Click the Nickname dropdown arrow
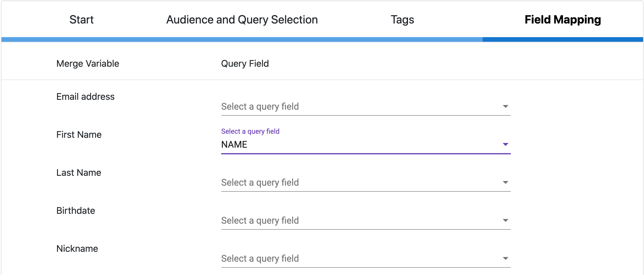The image size is (644, 275). [x=505, y=258]
